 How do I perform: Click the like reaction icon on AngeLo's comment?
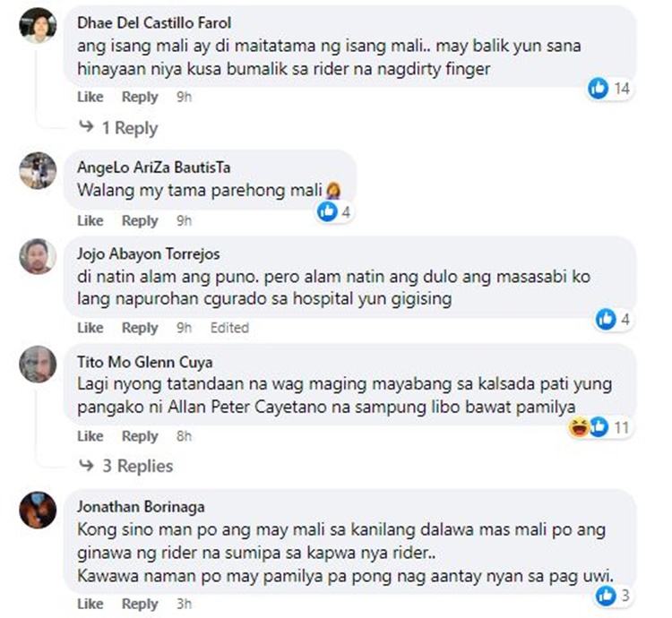pos(327,211)
